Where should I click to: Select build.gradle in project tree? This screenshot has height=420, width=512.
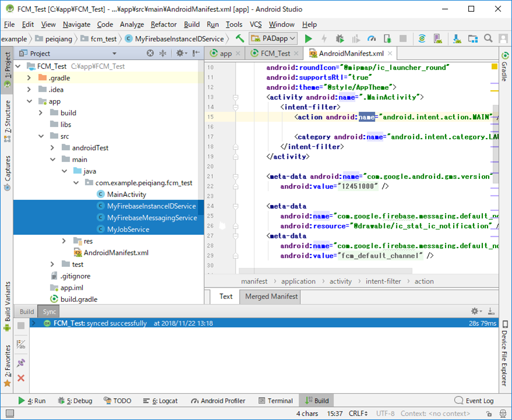point(79,299)
